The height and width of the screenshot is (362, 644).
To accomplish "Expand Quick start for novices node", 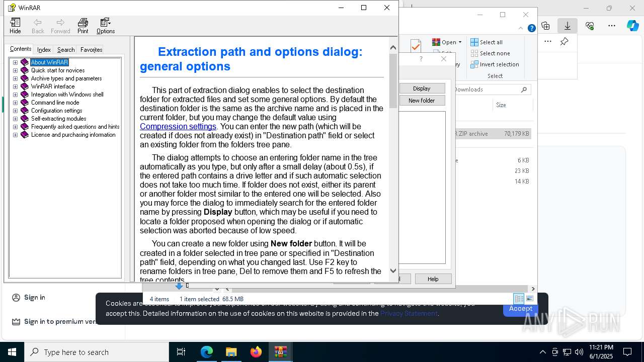I will click(15, 70).
